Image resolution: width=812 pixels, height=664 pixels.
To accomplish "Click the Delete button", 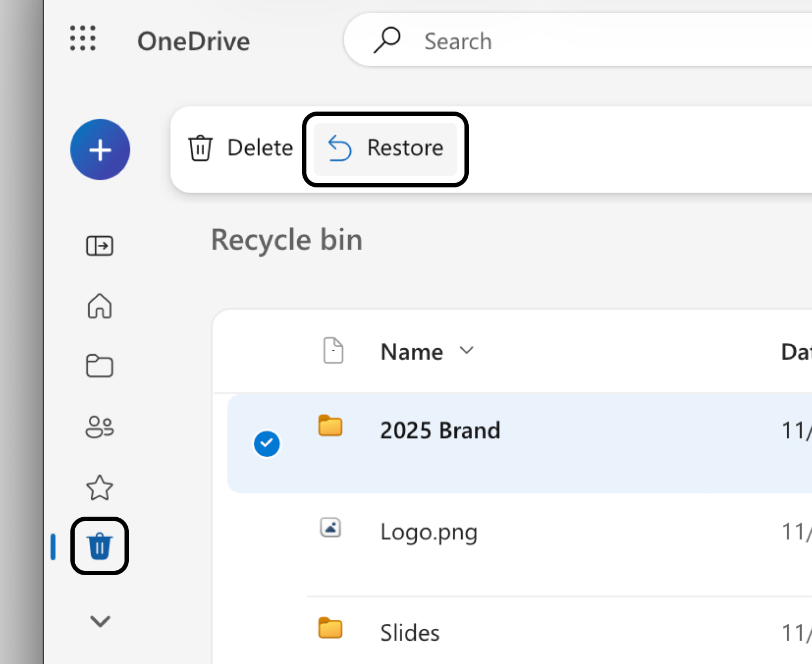I will tap(241, 148).
